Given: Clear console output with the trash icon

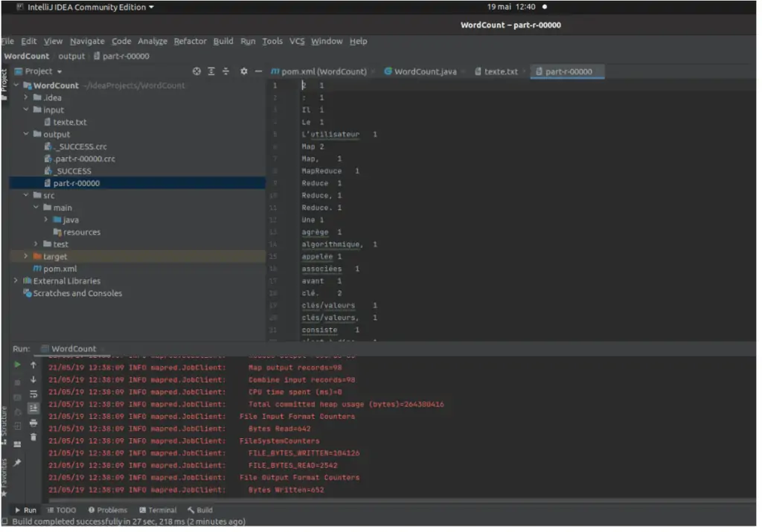Looking at the screenshot, I should tap(33, 437).
